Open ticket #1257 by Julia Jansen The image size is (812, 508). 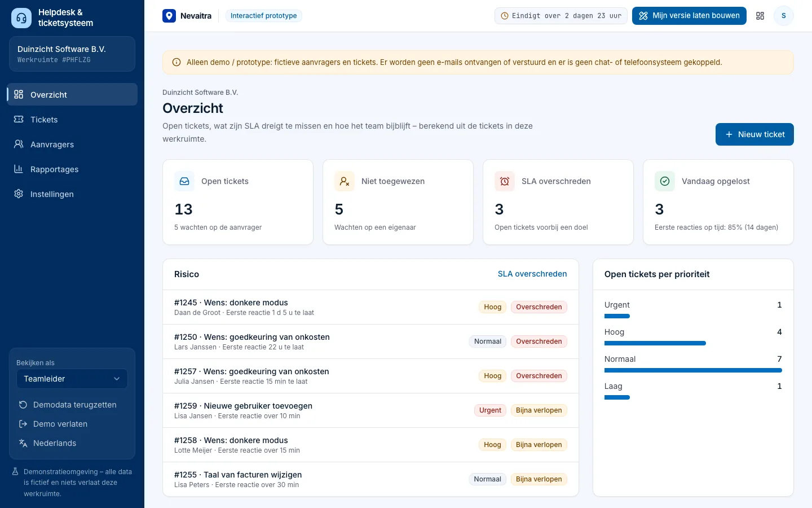(370, 376)
